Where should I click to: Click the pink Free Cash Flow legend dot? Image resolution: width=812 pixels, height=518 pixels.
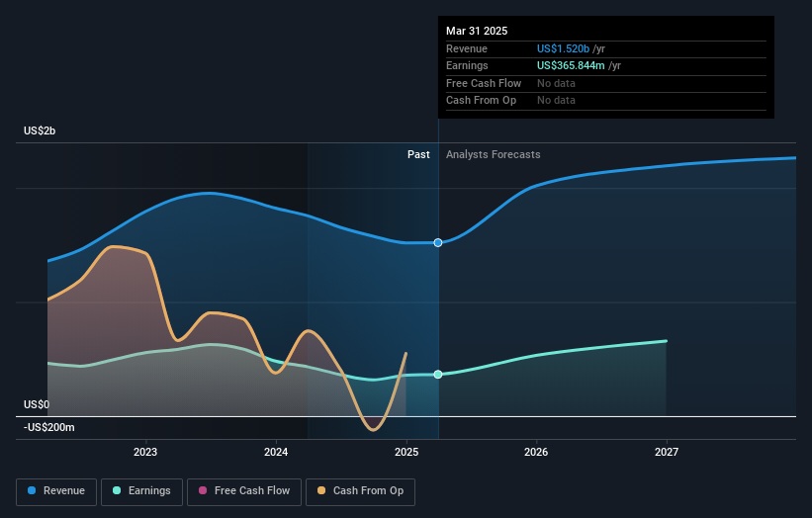click(x=203, y=490)
